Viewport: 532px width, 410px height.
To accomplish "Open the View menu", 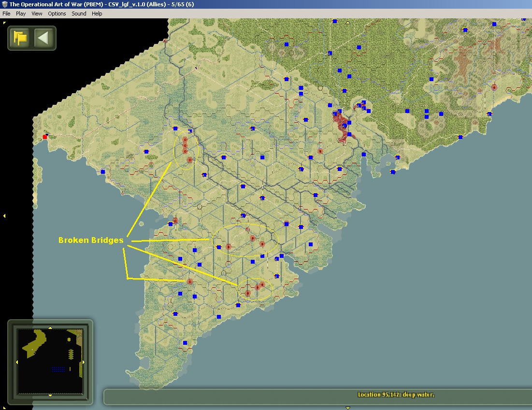I will [37, 14].
